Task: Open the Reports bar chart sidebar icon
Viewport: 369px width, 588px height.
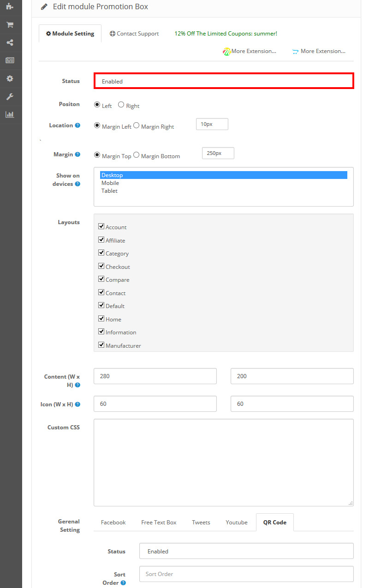Action: (10, 114)
